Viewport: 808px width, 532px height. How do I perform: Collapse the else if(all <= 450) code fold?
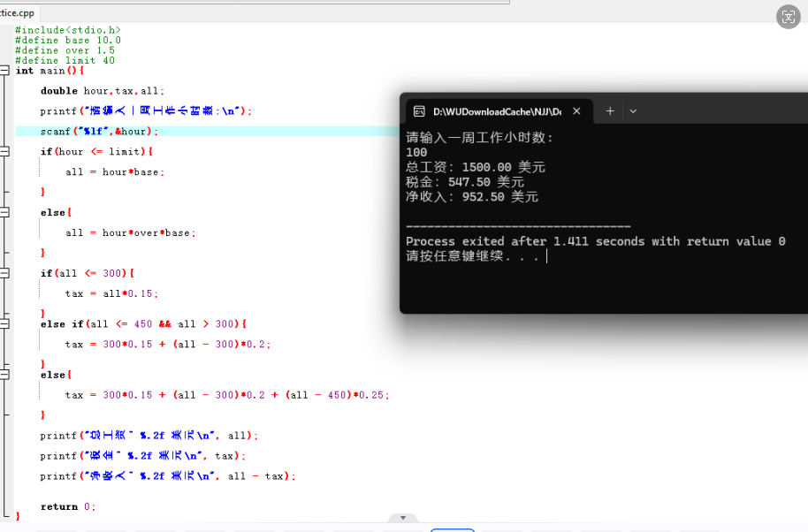tap(4, 324)
